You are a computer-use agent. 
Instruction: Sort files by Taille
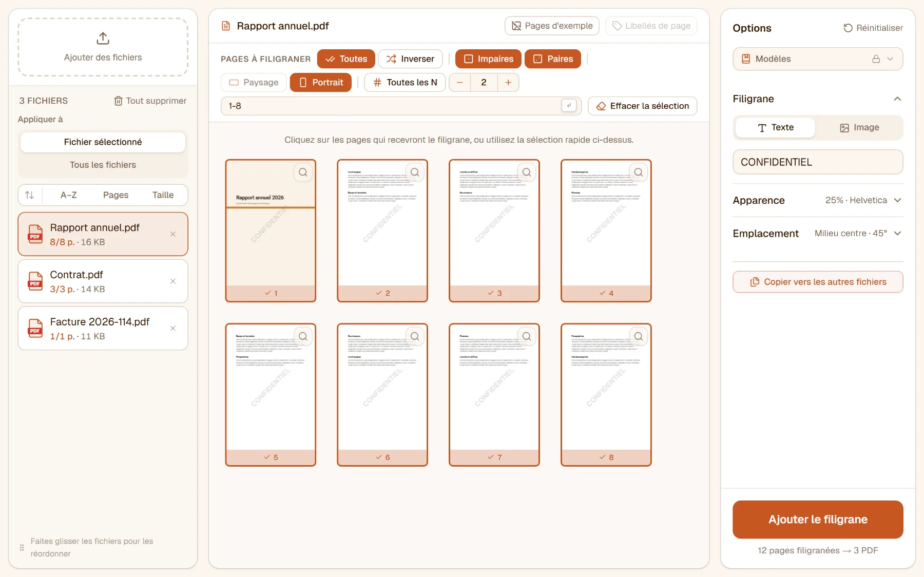(x=163, y=195)
